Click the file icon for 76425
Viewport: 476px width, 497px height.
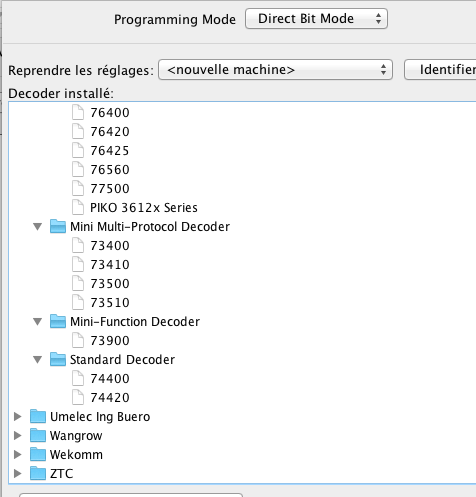(x=78, y=150)
